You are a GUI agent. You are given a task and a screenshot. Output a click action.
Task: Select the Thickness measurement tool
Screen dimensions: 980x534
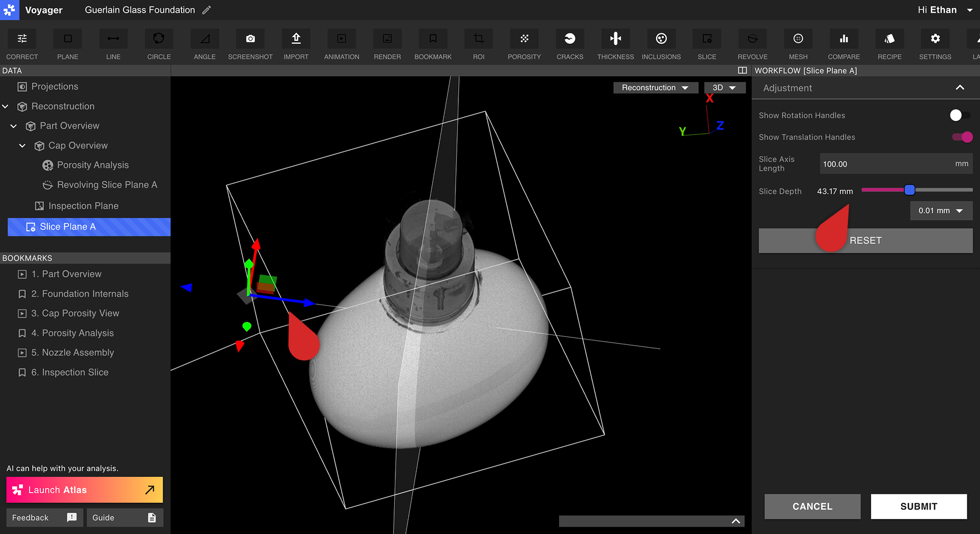615,39
